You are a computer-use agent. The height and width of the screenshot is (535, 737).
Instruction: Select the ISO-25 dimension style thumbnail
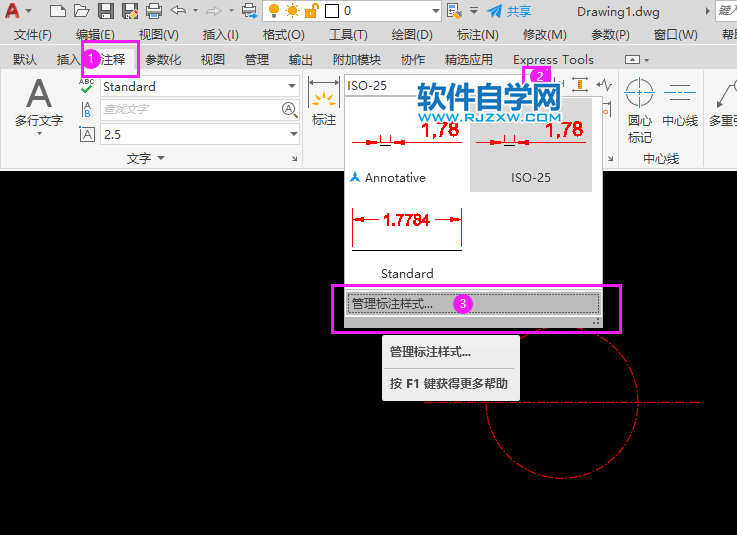pos(531,146)
